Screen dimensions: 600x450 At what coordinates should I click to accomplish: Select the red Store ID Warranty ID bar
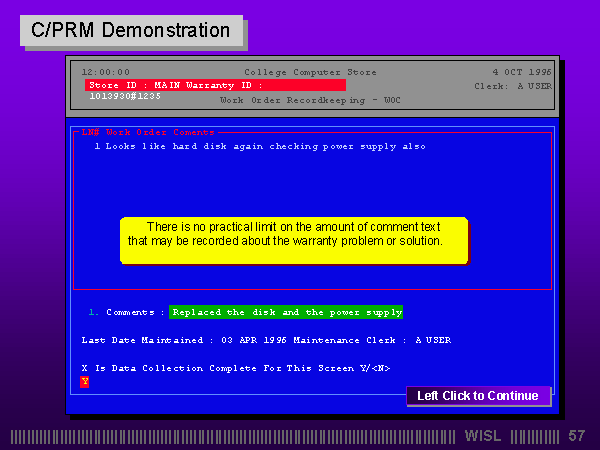[x=215, y=86]
